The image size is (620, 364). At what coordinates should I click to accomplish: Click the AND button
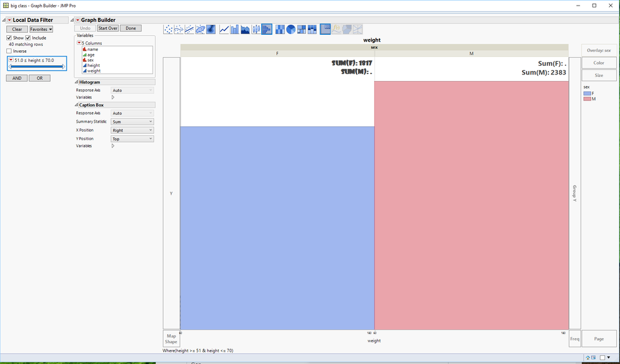(x=17, y=78)
